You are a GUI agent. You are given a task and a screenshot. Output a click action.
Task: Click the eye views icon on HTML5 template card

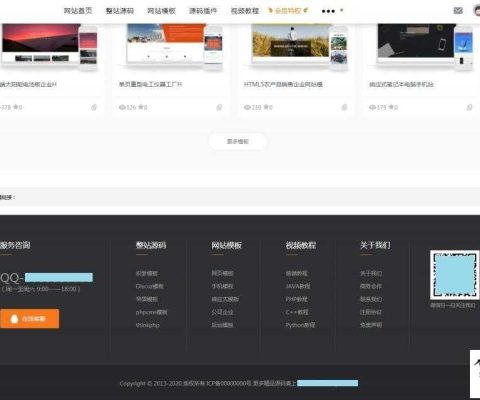(247, 107)
